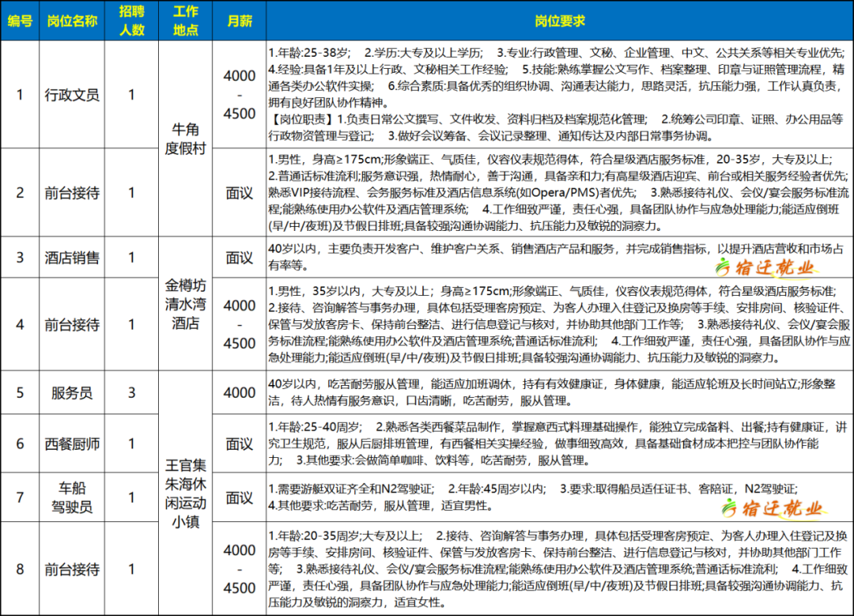The image size is (854, 616).
Task: Click the 月薪 column header
Action: 239,21
